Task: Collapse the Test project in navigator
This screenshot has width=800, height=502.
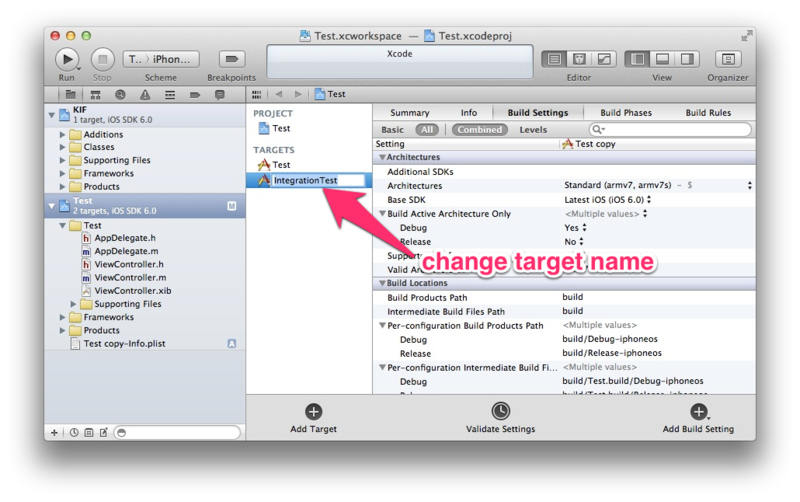Action: (x=52, y=206)
